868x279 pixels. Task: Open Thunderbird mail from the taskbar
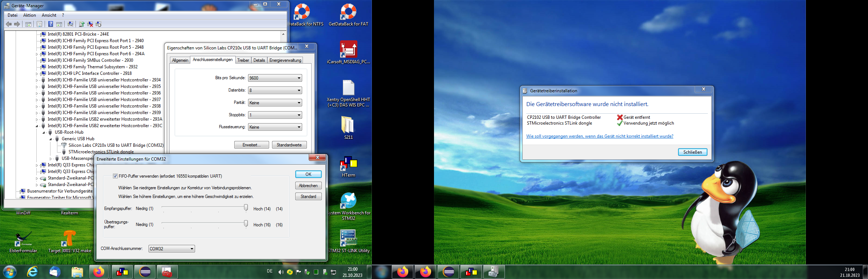55,272
